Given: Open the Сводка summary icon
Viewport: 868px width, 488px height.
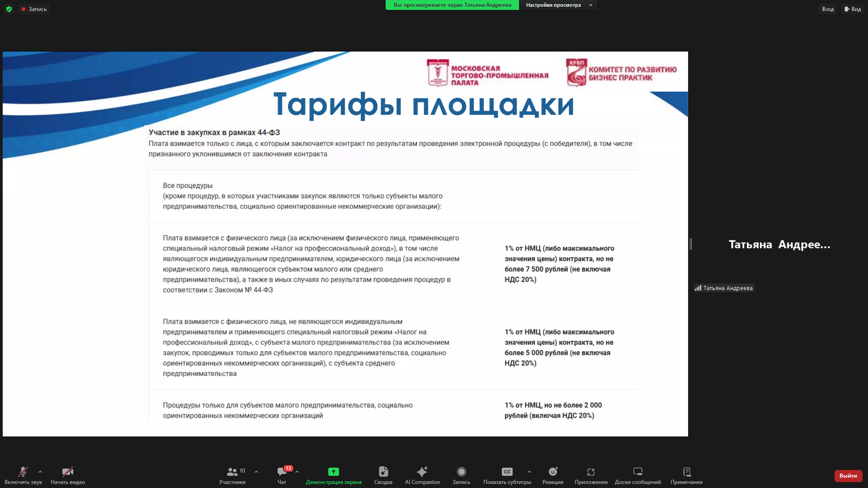Looking at the screenshot, I should pos(383,475).
